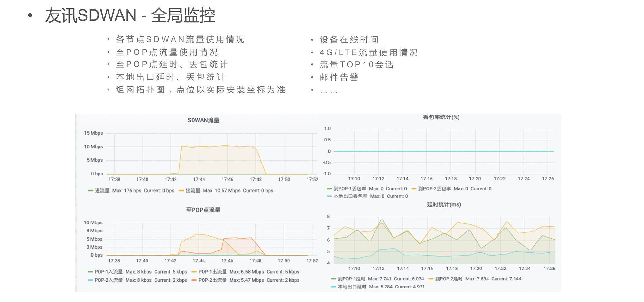Select the POP-2出流量 legend icon
644x302 pixels.
coord(194,280)
